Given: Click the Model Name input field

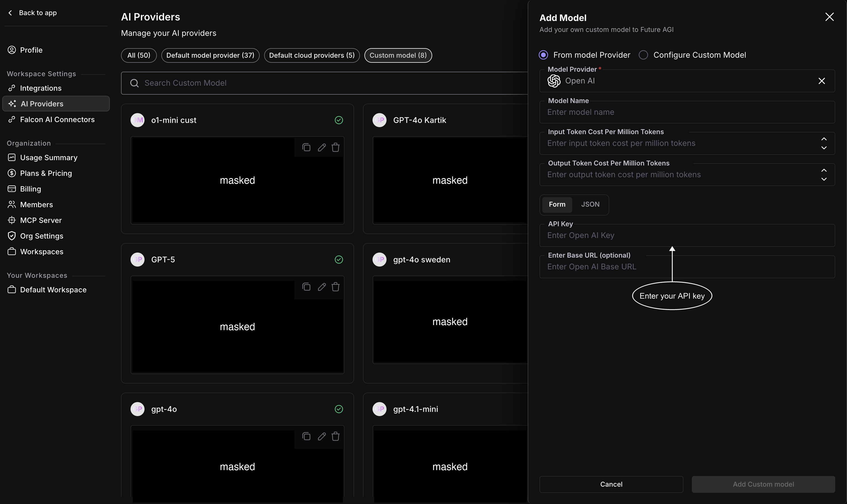Looking at the screenshot, I should click(687, 112).
